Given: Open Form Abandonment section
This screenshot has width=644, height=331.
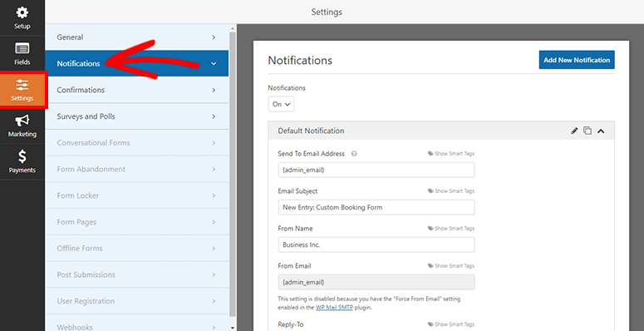Looking at the screenshot, I should tap(137, 169).
